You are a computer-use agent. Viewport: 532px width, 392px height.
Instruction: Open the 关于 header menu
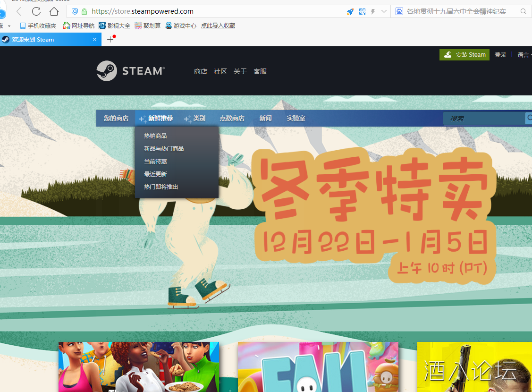pyautogui.click(x=240, y=71)
